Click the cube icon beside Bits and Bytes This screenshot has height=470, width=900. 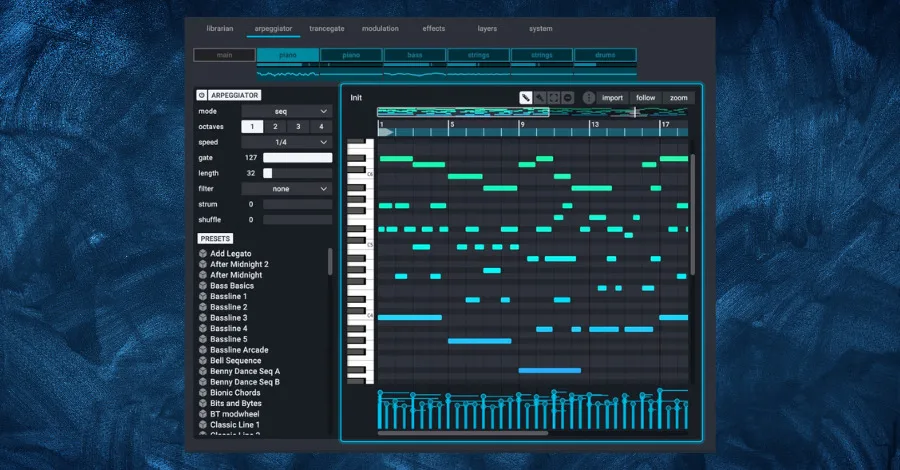[203, 403]
